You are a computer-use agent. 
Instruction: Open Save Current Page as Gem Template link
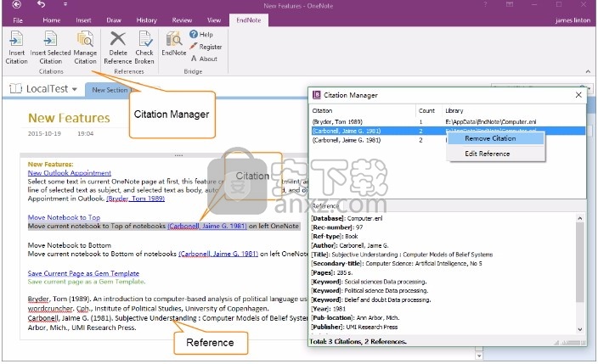[83, 273]
